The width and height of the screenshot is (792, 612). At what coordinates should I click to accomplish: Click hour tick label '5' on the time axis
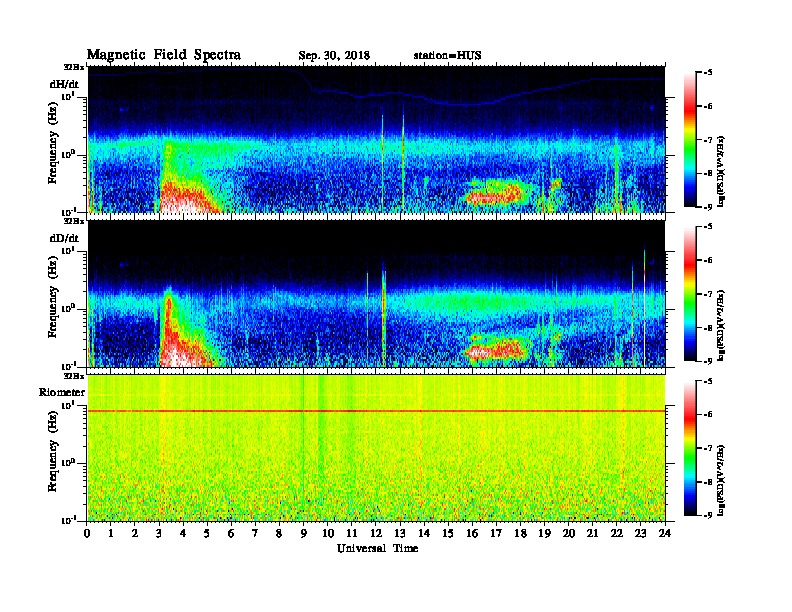coord(207,534)
